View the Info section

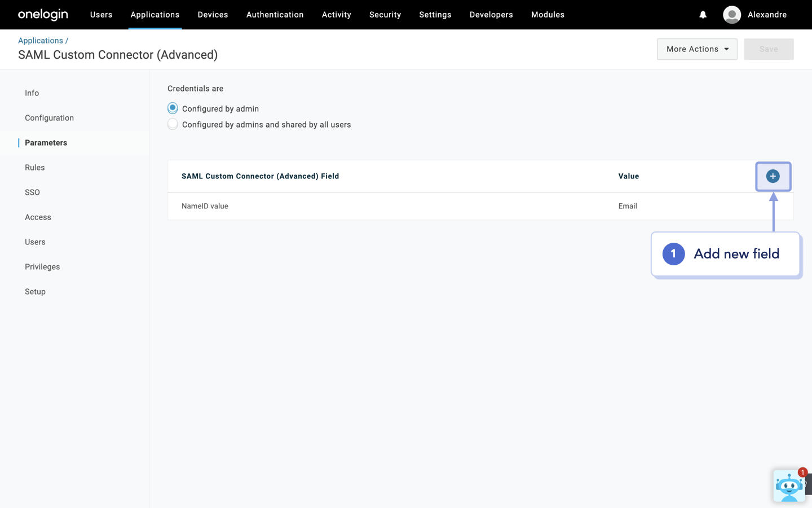(32, 93)
